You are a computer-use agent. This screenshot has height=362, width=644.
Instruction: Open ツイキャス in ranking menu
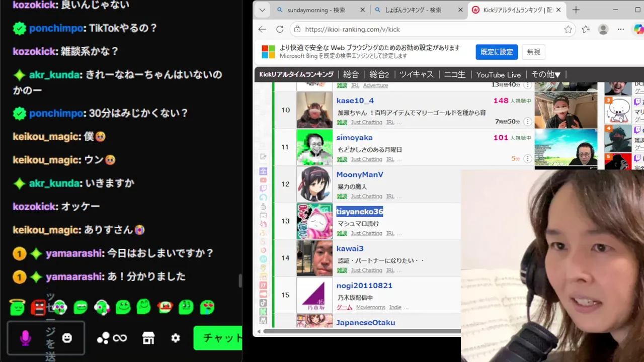tap(416, 74)
